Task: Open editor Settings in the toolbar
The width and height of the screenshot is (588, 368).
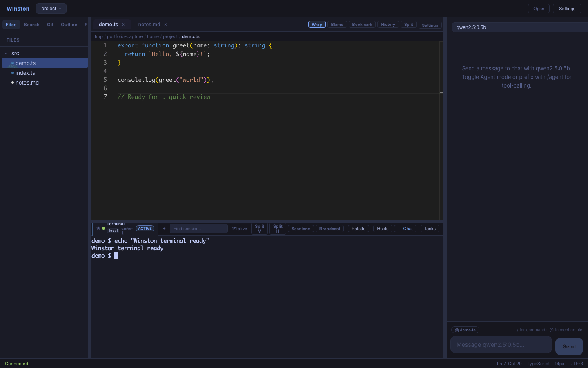Action: point(430,25)
